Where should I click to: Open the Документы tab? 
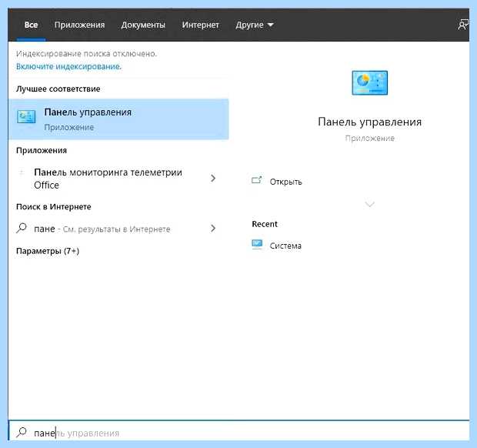click(143, 25)
